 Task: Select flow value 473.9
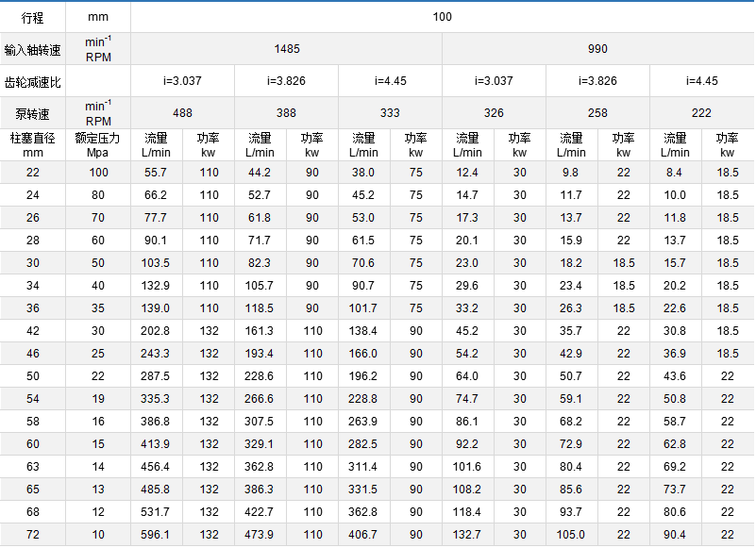pos(260,535)
